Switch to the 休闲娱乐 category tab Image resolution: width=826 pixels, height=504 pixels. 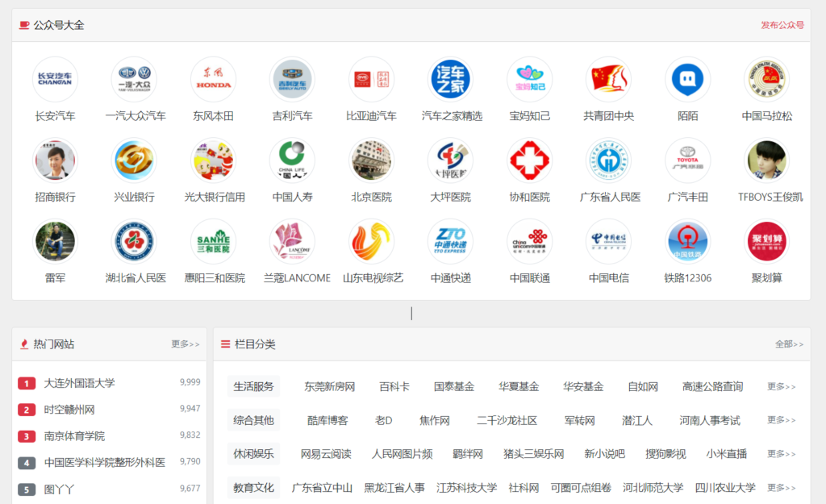click(253, 453)
